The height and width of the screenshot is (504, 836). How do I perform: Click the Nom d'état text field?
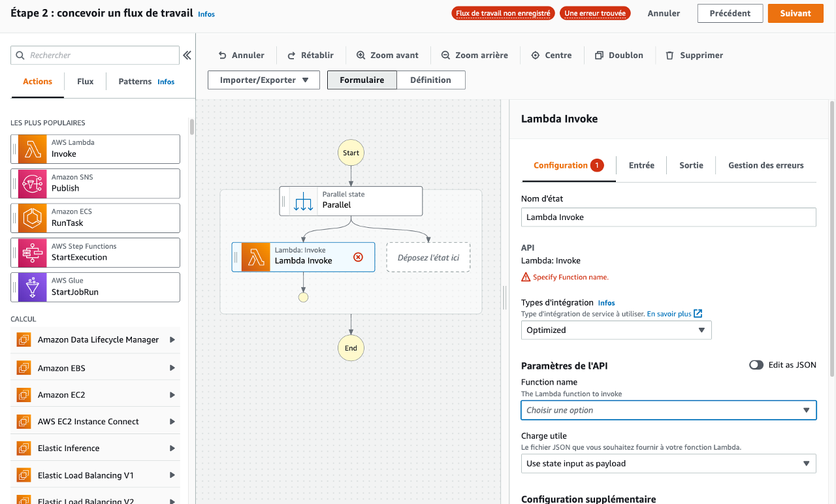pyautogui.click(x=669, y=217)
